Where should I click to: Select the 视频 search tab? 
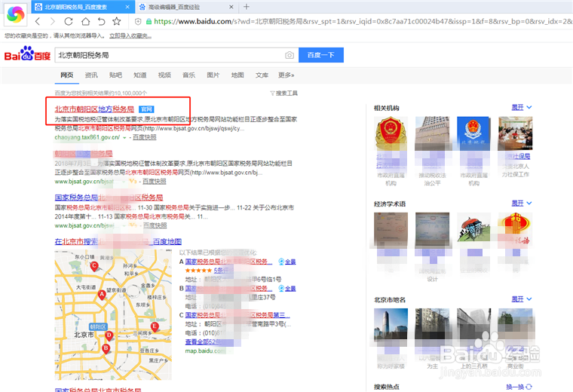[164, 75]
